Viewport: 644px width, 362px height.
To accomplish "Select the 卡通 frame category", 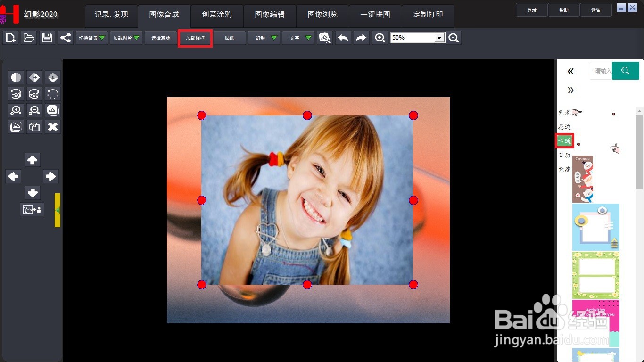I will [564, 141].
